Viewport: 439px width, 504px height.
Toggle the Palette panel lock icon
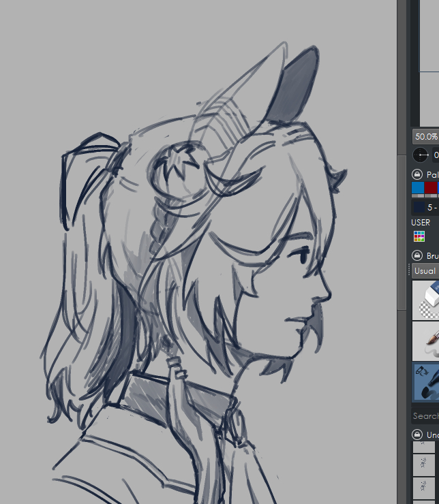[x=417, y=175]
